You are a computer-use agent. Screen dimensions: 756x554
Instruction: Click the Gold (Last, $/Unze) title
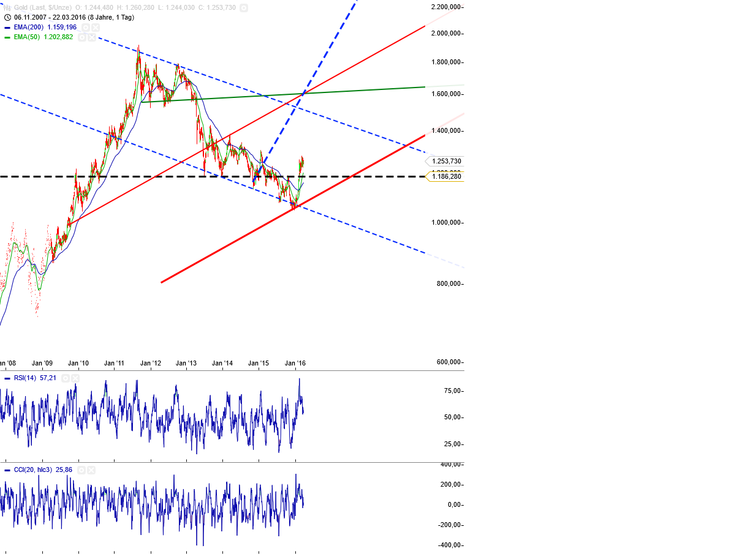pyautogui.click(x=43, y=7)
